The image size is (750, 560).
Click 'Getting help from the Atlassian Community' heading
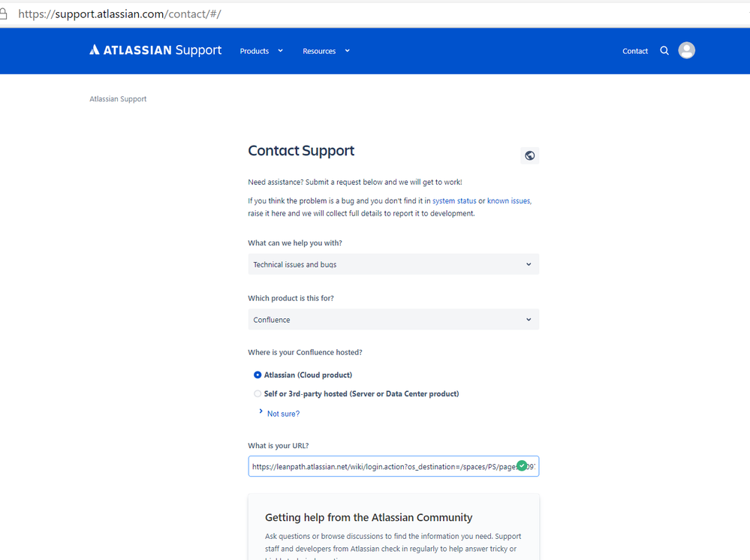click(x=369, y=517)
